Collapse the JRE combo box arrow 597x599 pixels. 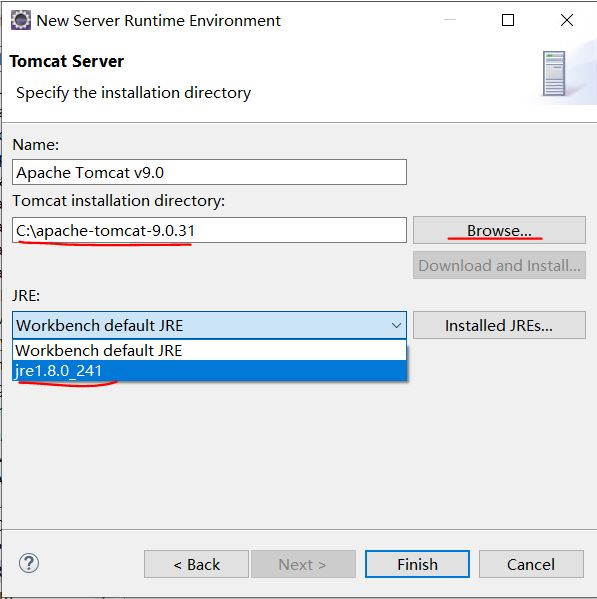396,325
